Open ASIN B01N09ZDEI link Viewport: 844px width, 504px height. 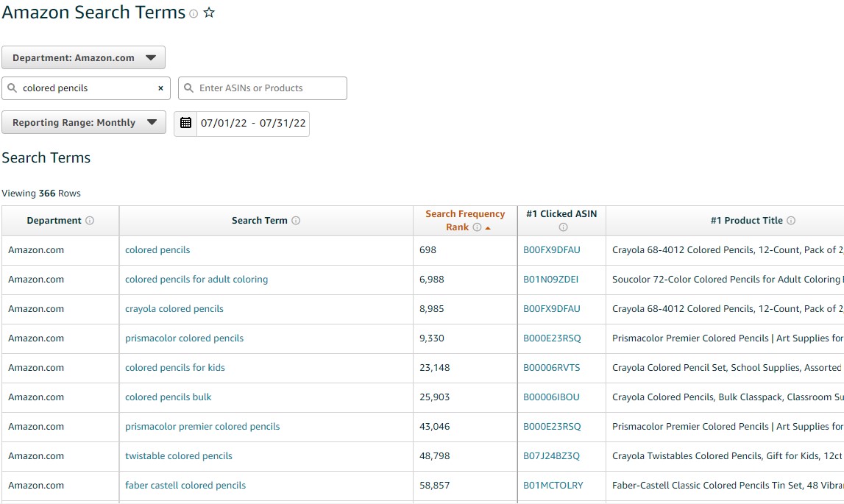coord(551,280)
